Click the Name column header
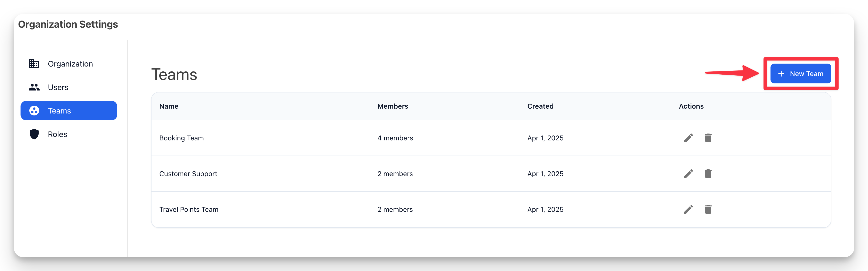The image size is (868, 271). coord(169,106)
